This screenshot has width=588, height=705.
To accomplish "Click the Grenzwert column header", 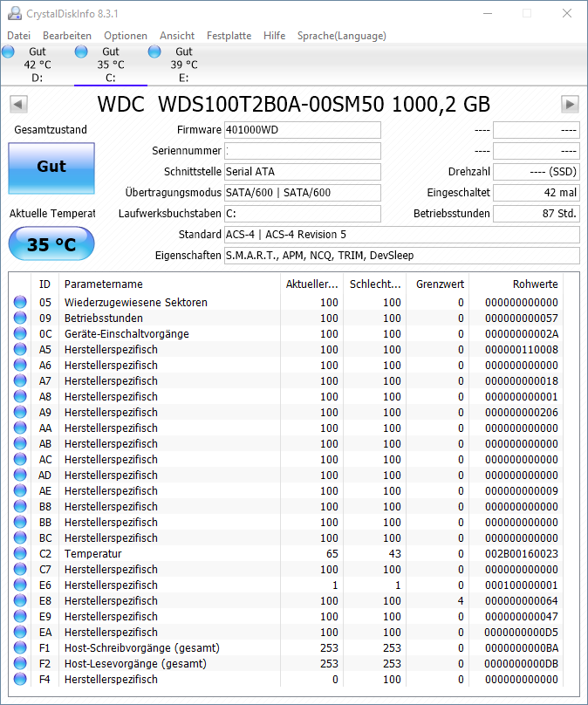I will click(437, 284).
